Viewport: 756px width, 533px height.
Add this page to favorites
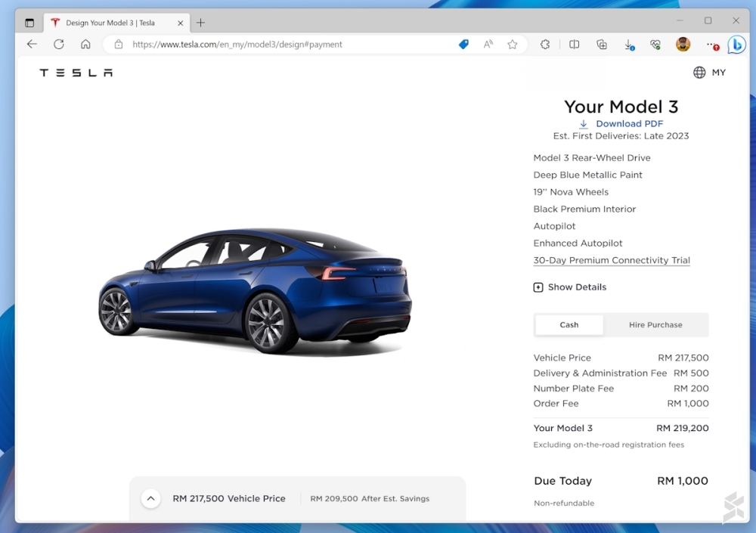point(513,45)
